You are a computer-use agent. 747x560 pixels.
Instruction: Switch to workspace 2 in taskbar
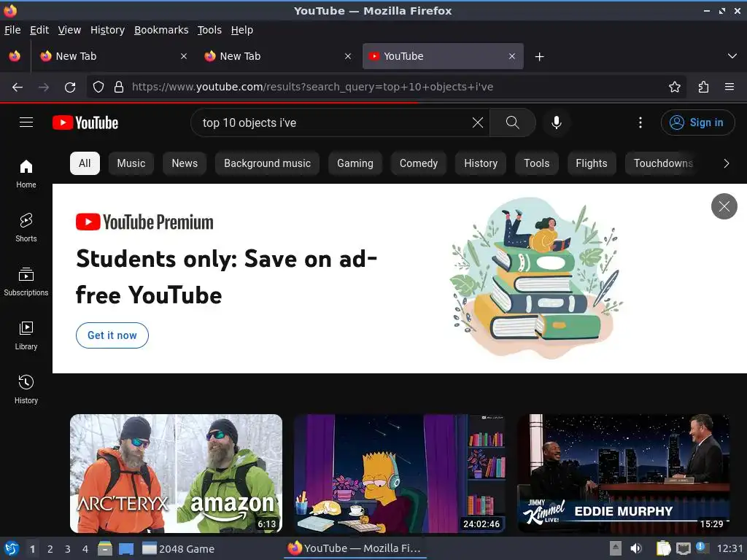click(x=50, y=549)
